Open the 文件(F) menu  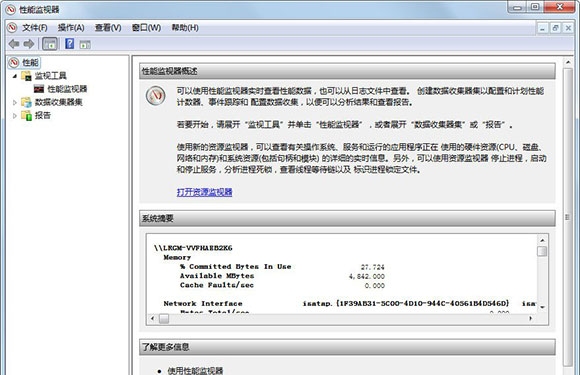click(35, 28)
